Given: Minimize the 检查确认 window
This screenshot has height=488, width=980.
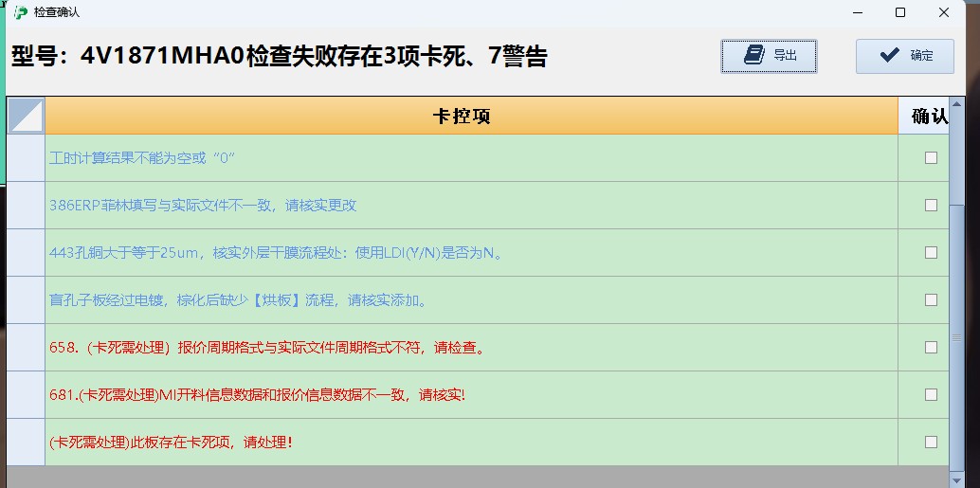Looking at the screenshot, I should [x=857, y=12].
